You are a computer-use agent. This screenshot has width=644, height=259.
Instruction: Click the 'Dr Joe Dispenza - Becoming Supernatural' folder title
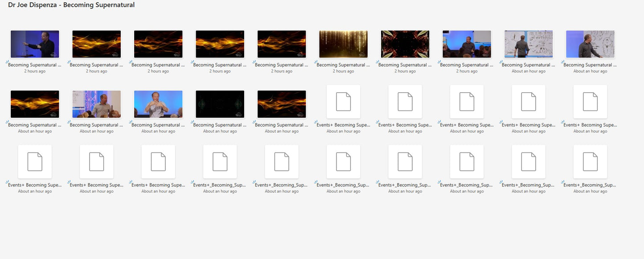[71, 5]
